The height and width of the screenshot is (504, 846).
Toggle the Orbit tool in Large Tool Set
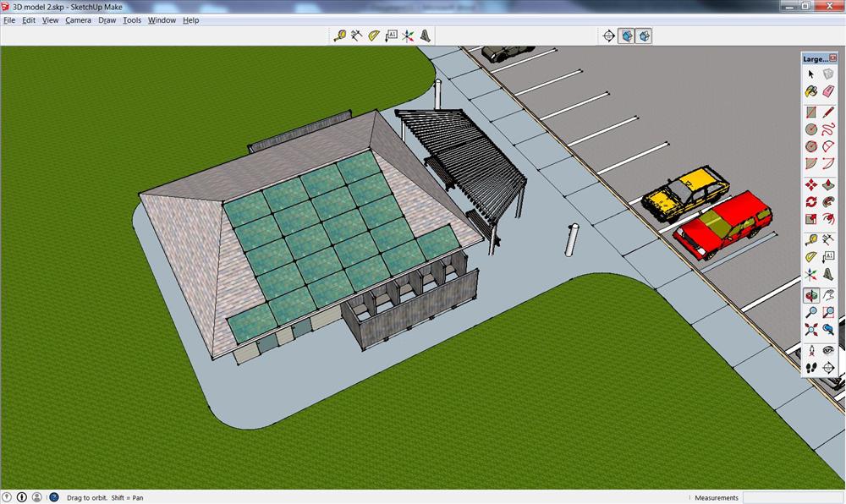coord(811,296)
